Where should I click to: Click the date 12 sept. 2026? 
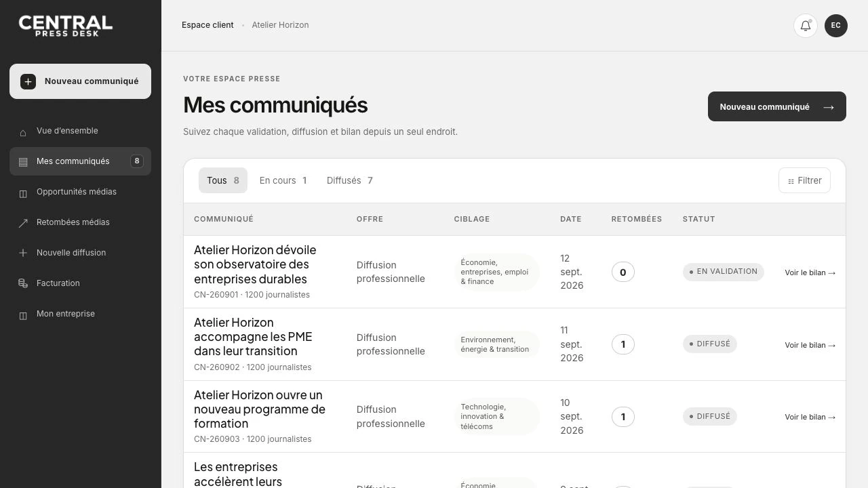[572, 272]
